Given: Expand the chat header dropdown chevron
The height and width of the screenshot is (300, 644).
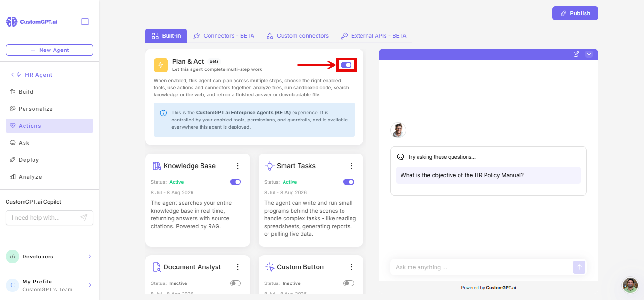Looking at the screenshot, I should (x=589, y=54).
